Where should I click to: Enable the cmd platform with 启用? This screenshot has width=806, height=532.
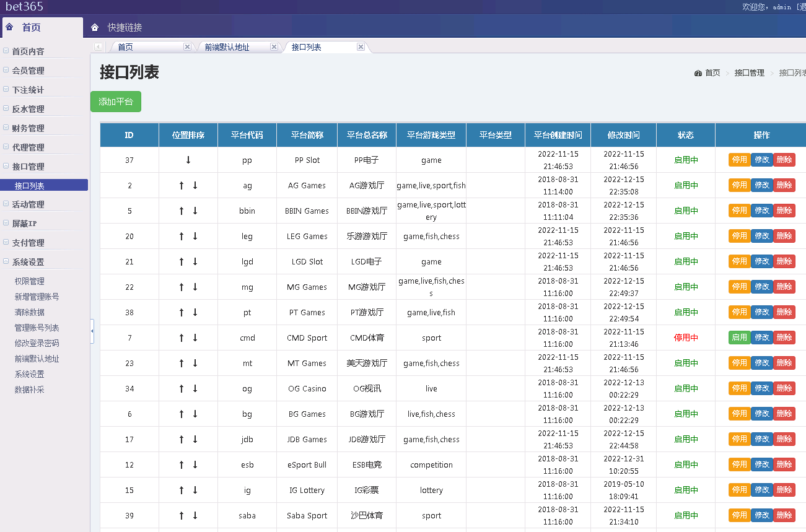[740, 338]
